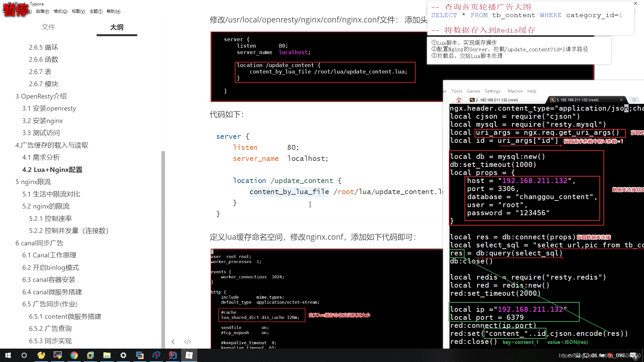This screenshot has height=362, width=644.
Task: Go to section 6.5.1 content微服务搭建
Action: [x=65, y=316]
